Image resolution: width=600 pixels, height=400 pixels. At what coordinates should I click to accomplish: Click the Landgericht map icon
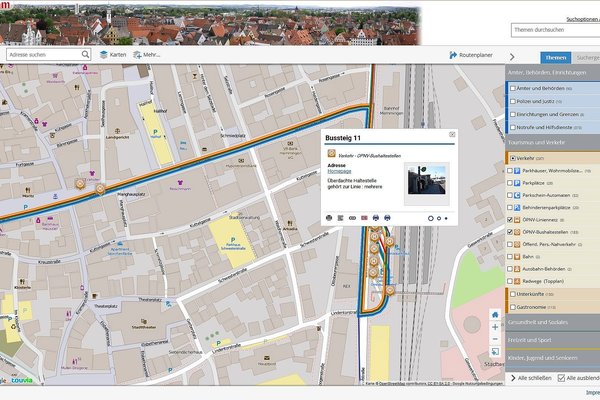117,131
